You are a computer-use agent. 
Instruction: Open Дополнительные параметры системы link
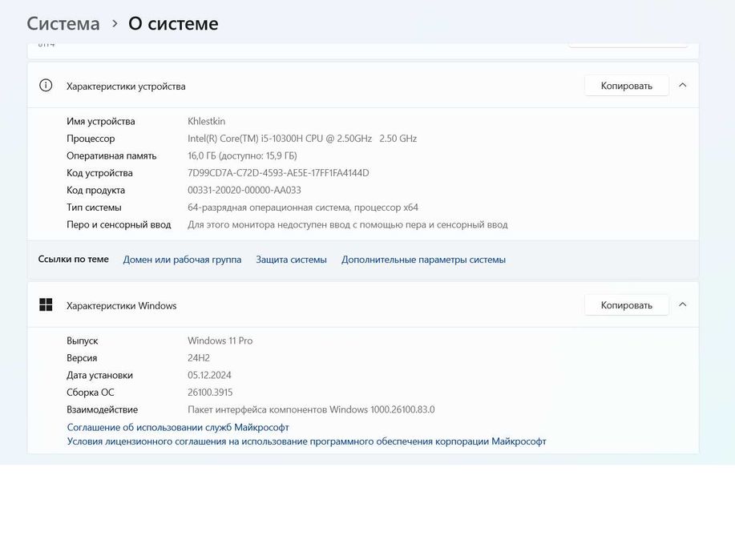[x=423, y=260]
